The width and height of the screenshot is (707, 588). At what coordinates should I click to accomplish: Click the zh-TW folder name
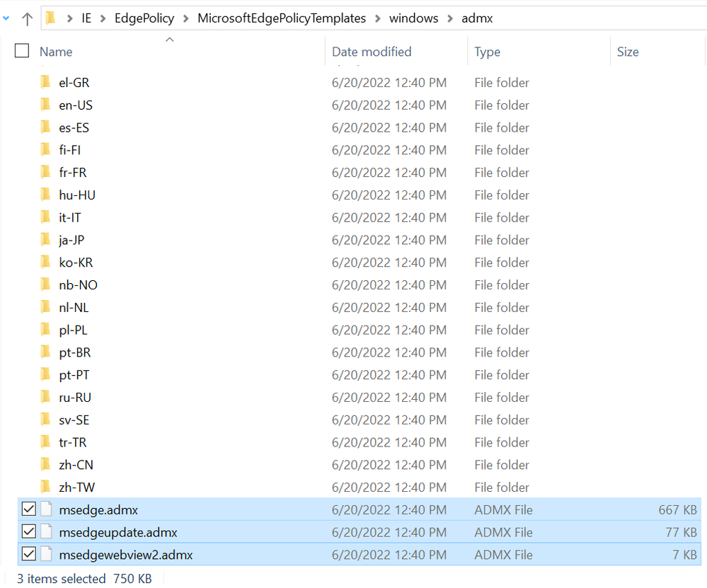pyautogui.click(x=76, y=488)
